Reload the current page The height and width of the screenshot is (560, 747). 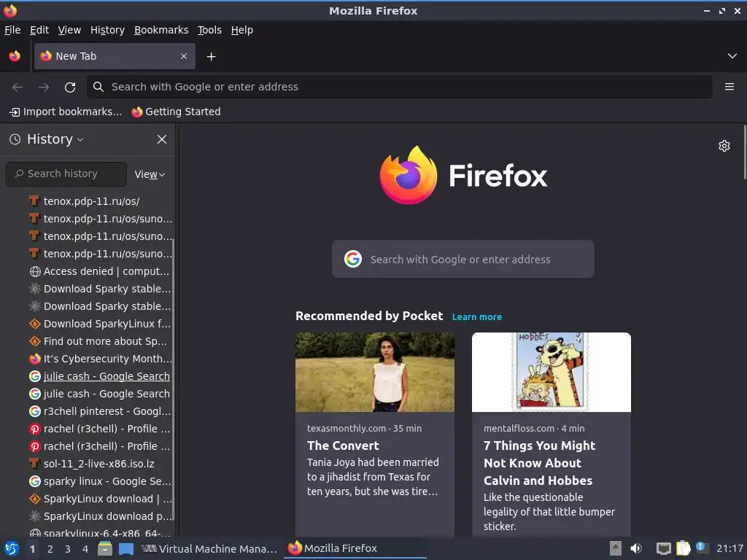point(70,87)
